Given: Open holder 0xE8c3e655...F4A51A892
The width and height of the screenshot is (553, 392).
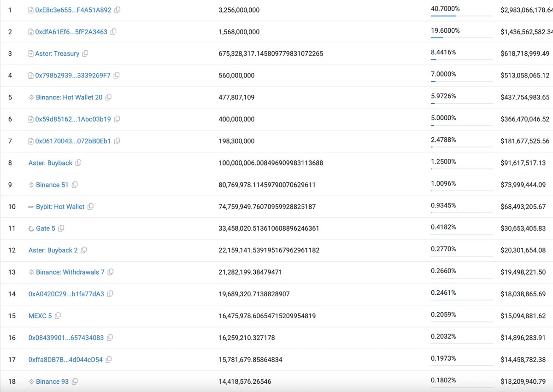Looking at the screenshot, I should coord(73,10).
